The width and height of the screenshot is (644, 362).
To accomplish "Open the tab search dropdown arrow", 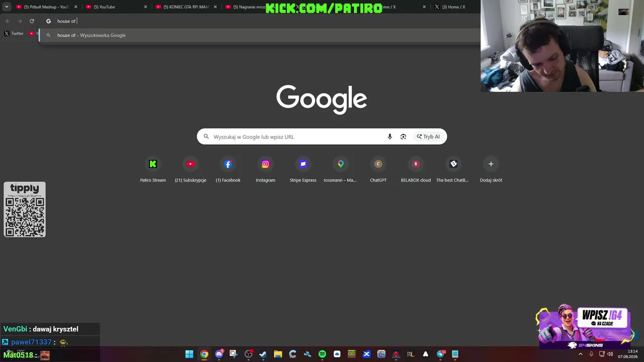I will [x=7, y=7].
